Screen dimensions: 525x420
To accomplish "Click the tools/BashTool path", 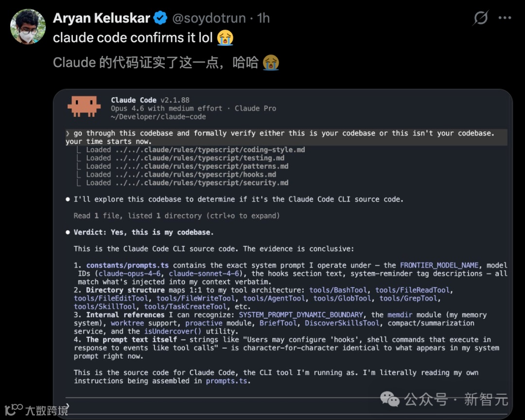I will pyautogui.click(x=338, y=290).
